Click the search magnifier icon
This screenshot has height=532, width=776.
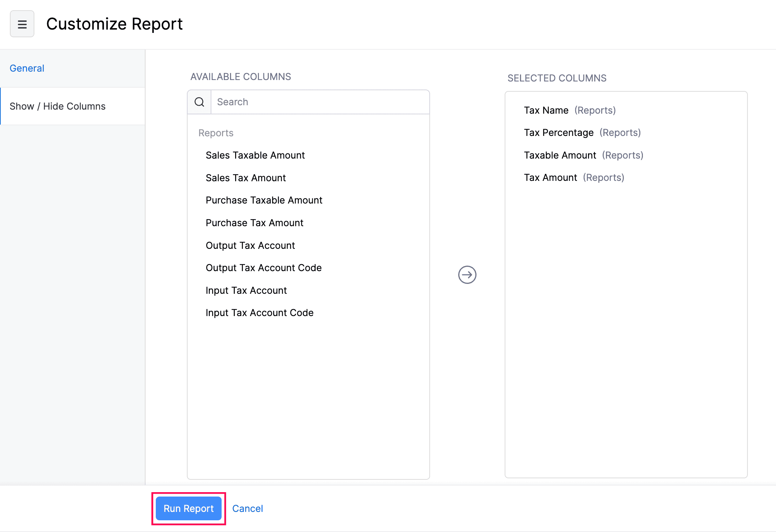click(199, 102)
